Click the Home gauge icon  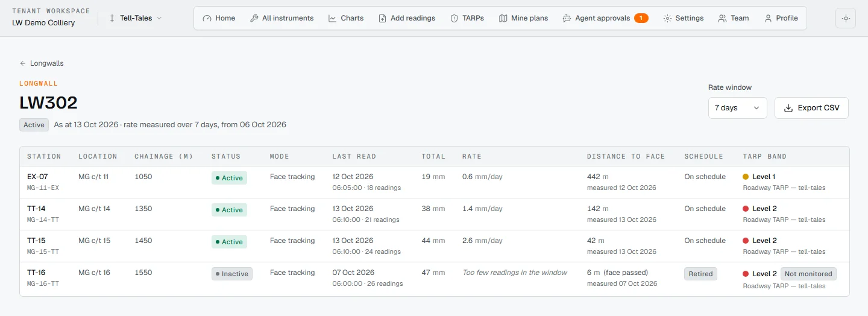click(207, 18)
